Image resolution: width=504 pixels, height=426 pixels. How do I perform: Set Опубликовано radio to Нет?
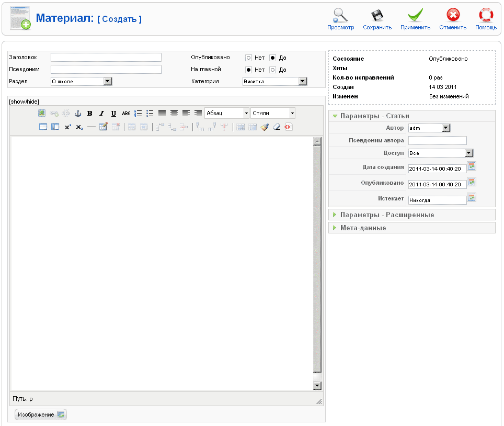(x=249, y=58)
